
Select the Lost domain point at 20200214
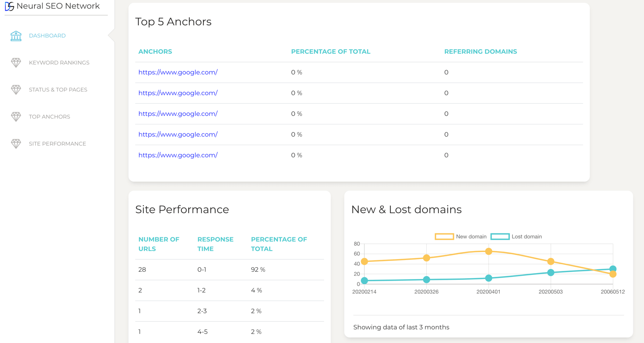point(365,281)
